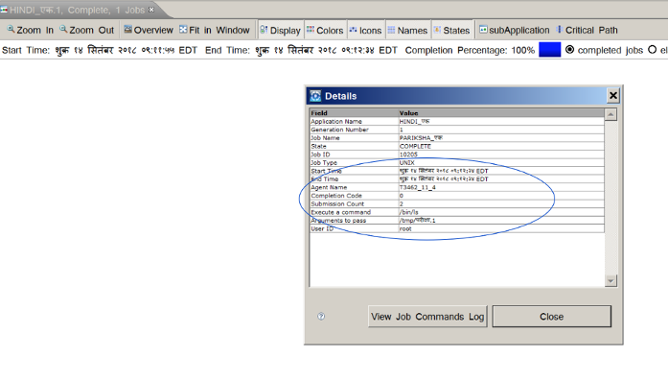Select the Arguments to pass field cell

[354, 220]
